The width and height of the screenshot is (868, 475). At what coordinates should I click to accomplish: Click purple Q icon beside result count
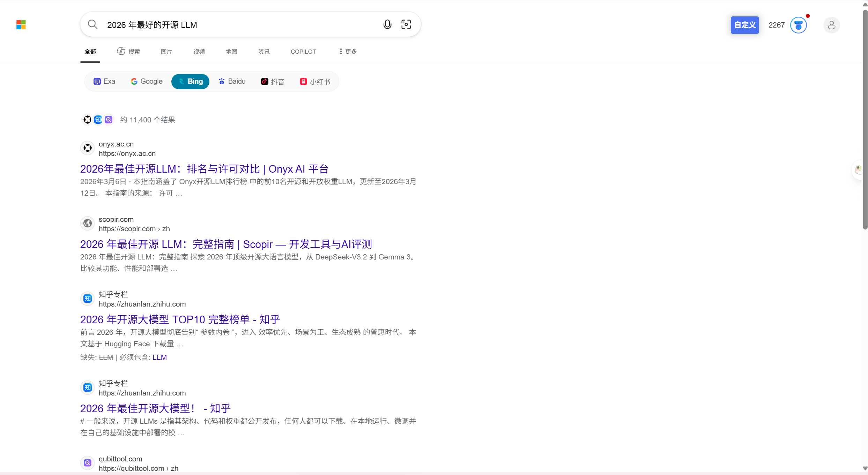[x=109, y=120]
